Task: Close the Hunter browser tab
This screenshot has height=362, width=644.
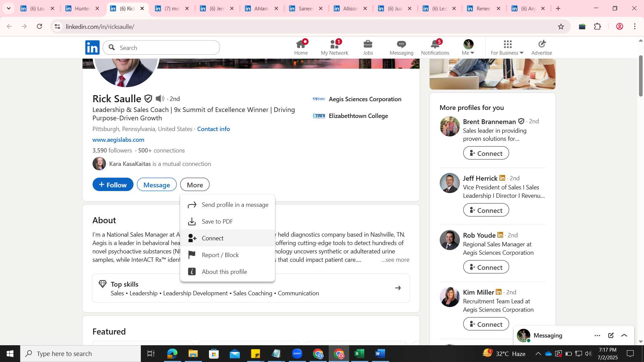Action: click(x=97, y=8)
